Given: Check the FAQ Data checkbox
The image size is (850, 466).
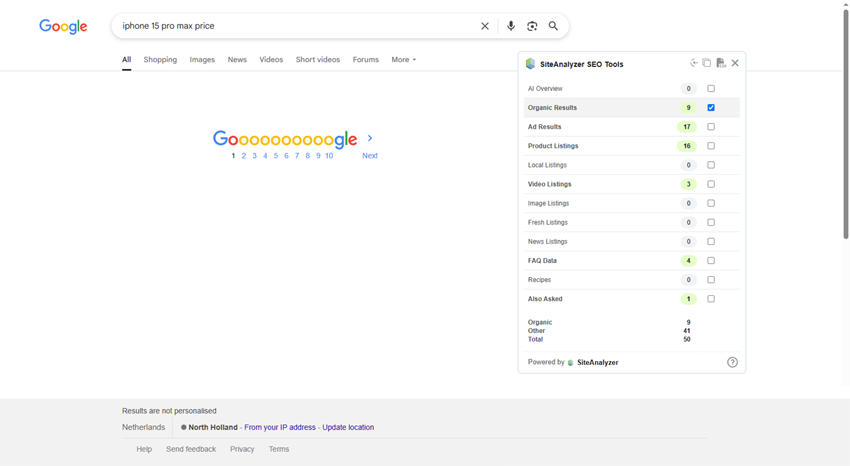Looking at the screenshot, I should [x=711, y=261].
